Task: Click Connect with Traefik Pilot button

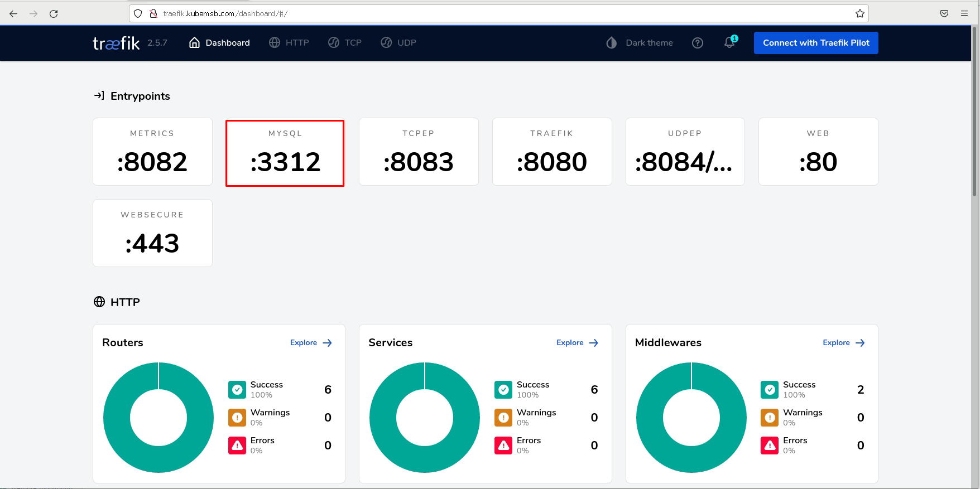Action: (x=815, y=43)
